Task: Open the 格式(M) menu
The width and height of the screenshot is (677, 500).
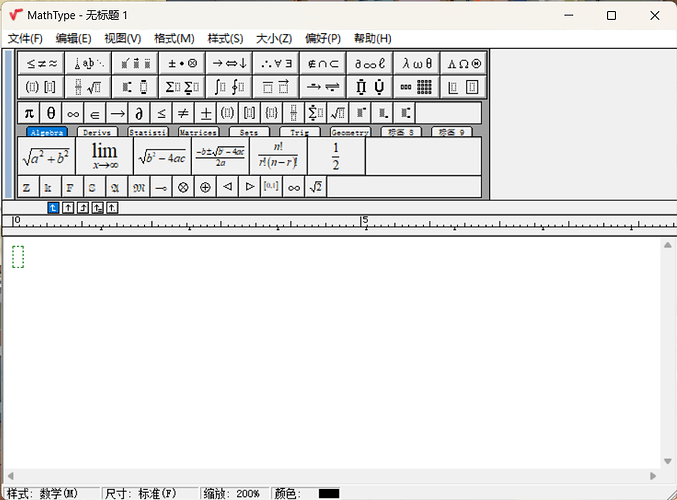Action: pyautogui.click(x=174, y=39)
